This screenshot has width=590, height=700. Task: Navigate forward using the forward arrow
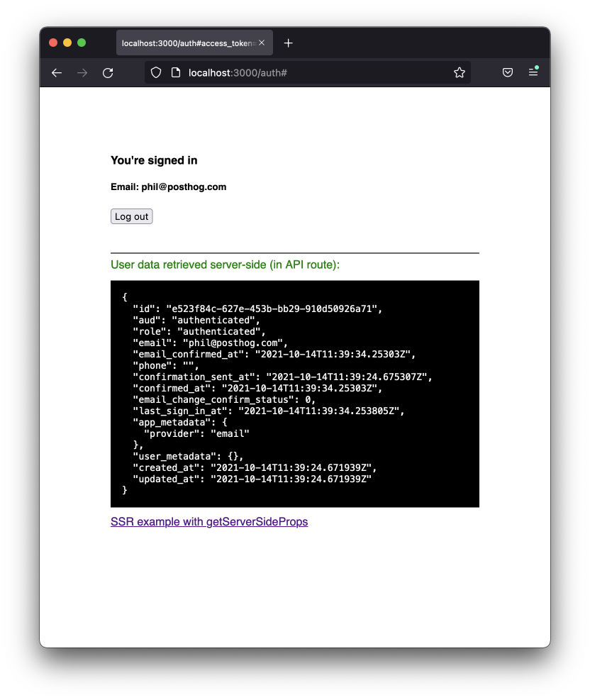click(x=82, y=72)
